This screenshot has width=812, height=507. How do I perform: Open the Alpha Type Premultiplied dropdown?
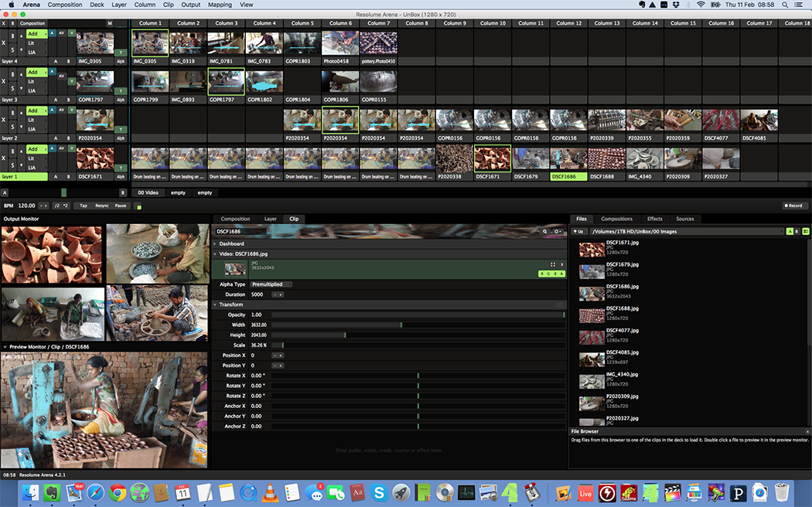tap(271, 284)
